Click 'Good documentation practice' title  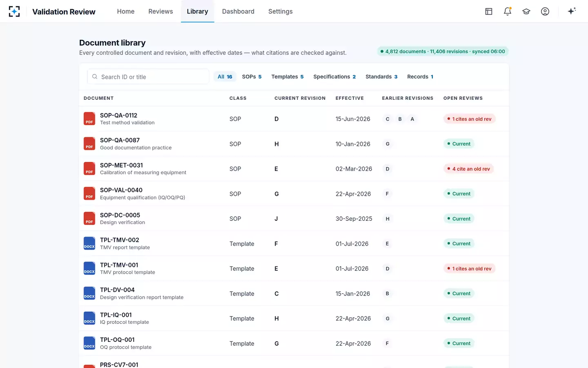pos(136,148)
